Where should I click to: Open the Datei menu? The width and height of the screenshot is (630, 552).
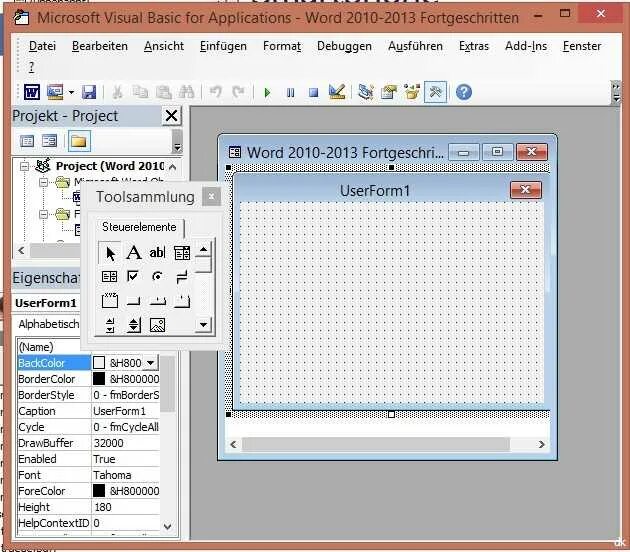point(43,46)
